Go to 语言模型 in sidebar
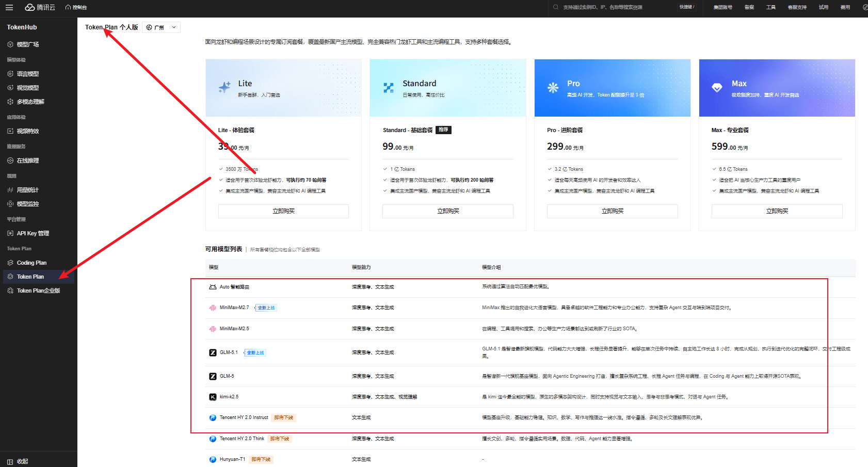The image size is (868, 467). (28, 74)
